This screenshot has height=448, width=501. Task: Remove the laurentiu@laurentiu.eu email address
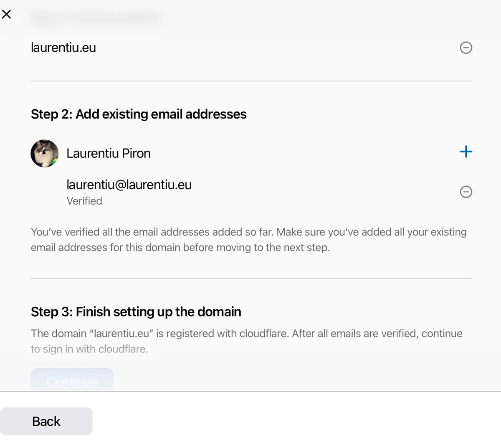(466, 192)
